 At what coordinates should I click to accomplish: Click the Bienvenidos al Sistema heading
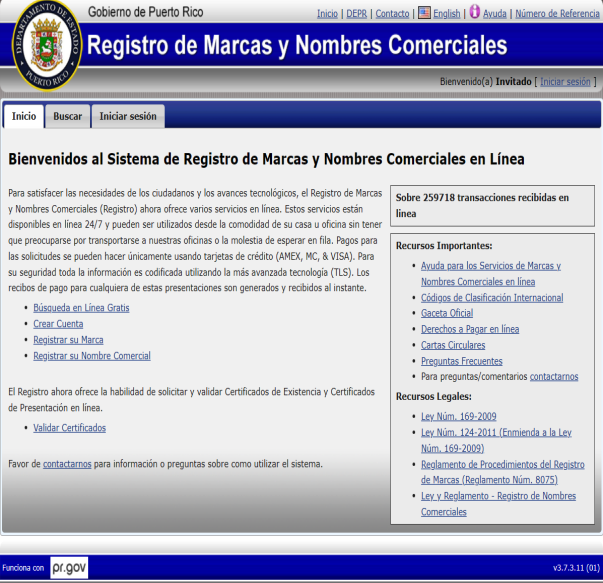click(266, 159)
